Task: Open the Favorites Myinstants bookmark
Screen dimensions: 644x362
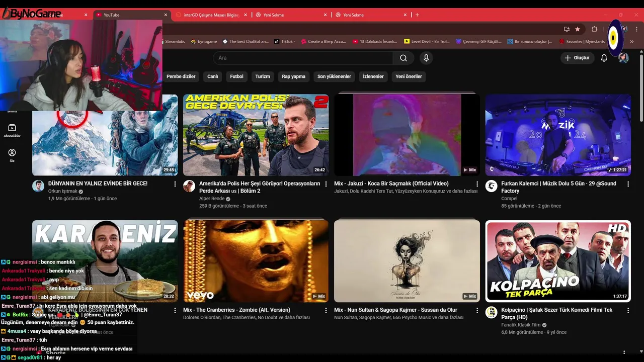Action: 582,42
